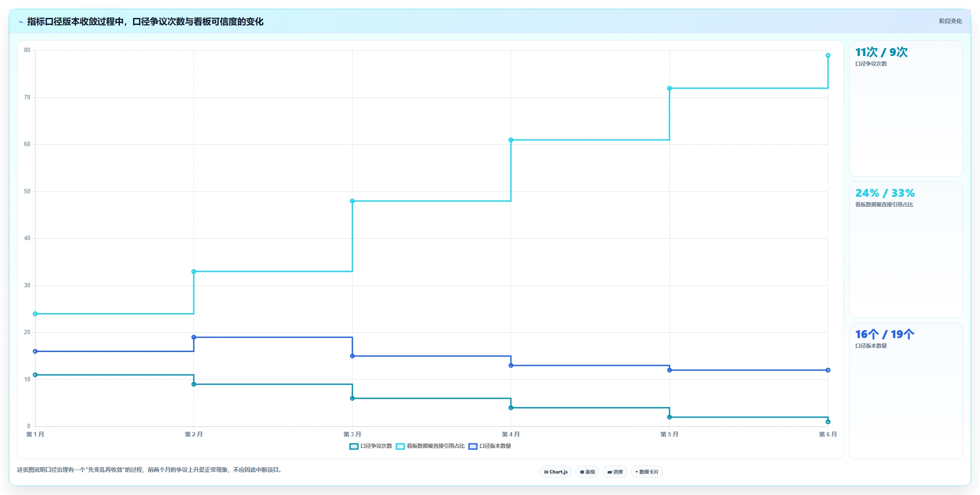The image size is (980, 495).
Task: Click the 进度 tag chip
Action: click(x=615, y=472)
